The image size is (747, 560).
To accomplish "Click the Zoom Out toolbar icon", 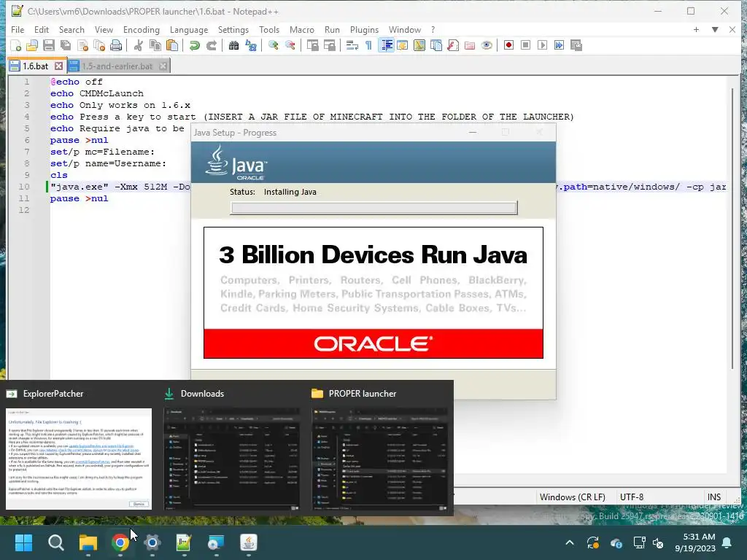I will [290, 46].
